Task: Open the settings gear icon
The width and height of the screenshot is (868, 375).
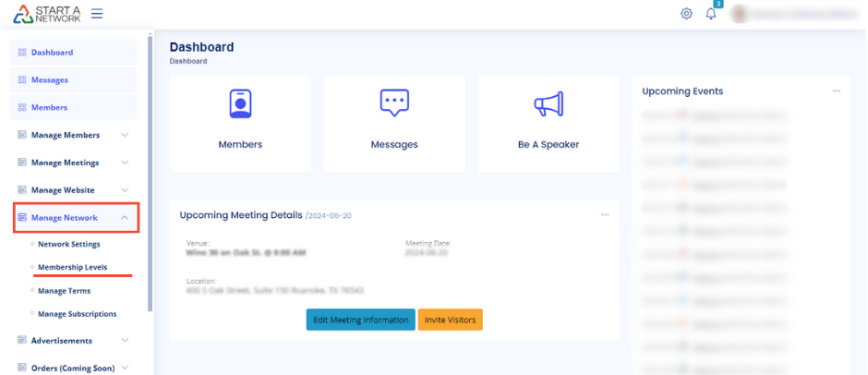Action: pyautogui.click(x=686, y=14)
